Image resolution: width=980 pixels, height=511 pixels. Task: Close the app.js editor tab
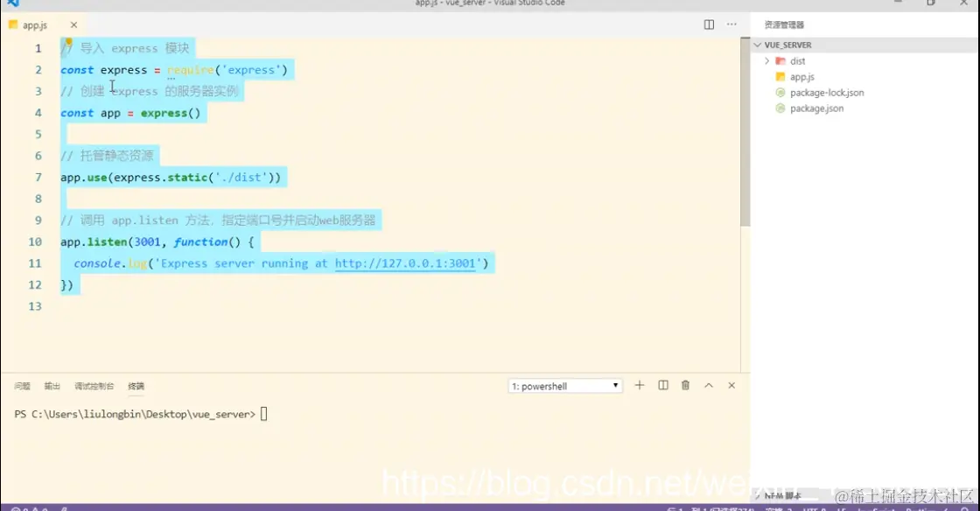point(73,25)
